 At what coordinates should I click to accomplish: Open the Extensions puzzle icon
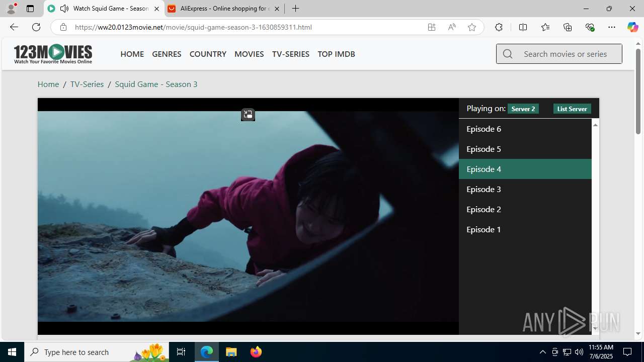pos(499,27)
